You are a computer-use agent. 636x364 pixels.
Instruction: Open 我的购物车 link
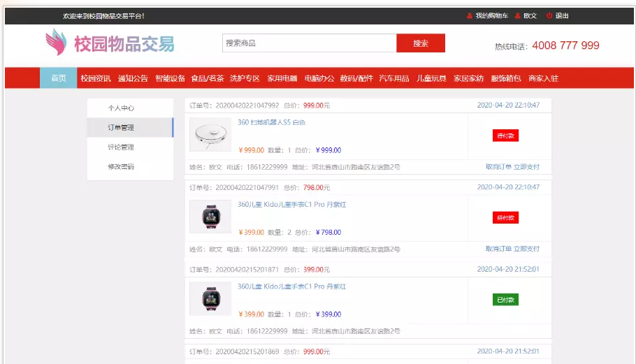click(x=491, y=16)
